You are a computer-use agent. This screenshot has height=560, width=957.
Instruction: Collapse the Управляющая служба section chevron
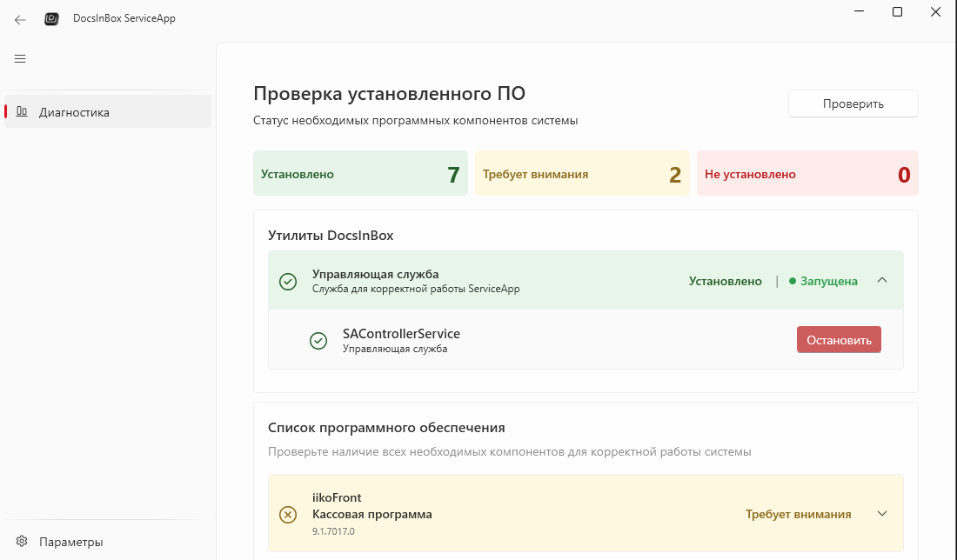882,280
